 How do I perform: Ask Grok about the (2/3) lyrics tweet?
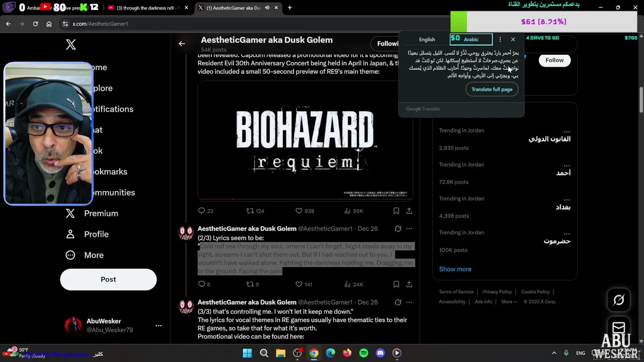[398, 229]
